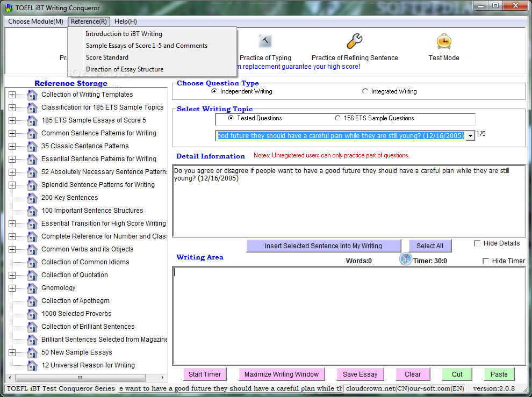Click house icon for 52 Absolutely Necessary Sentence Patterns
The height and width of the screenshot is (397, 532).
pos(32,172)
